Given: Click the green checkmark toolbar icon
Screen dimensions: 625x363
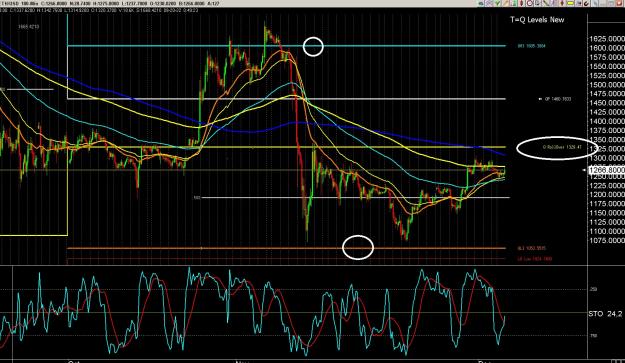Looking at the screenshot, I should point(497,3).
